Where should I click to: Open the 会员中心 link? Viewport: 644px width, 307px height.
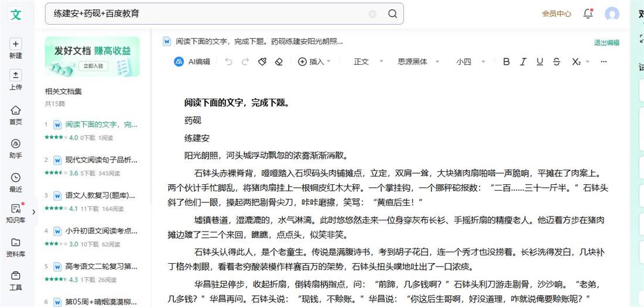coord(557,13)
